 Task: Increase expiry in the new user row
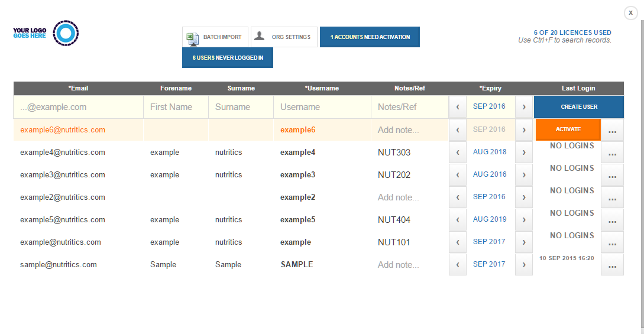tap(524, 107)
